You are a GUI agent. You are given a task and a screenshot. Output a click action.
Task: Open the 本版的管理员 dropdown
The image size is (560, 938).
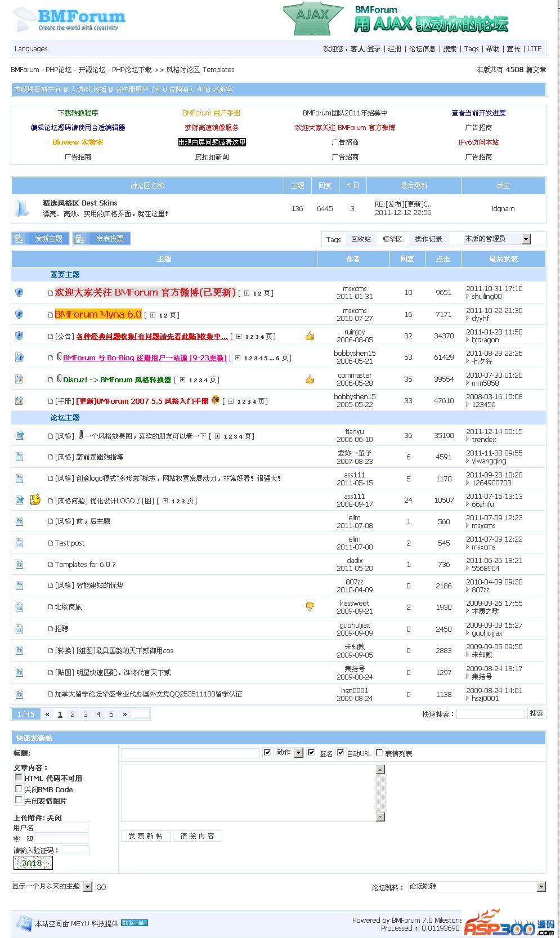click(497, 239)
